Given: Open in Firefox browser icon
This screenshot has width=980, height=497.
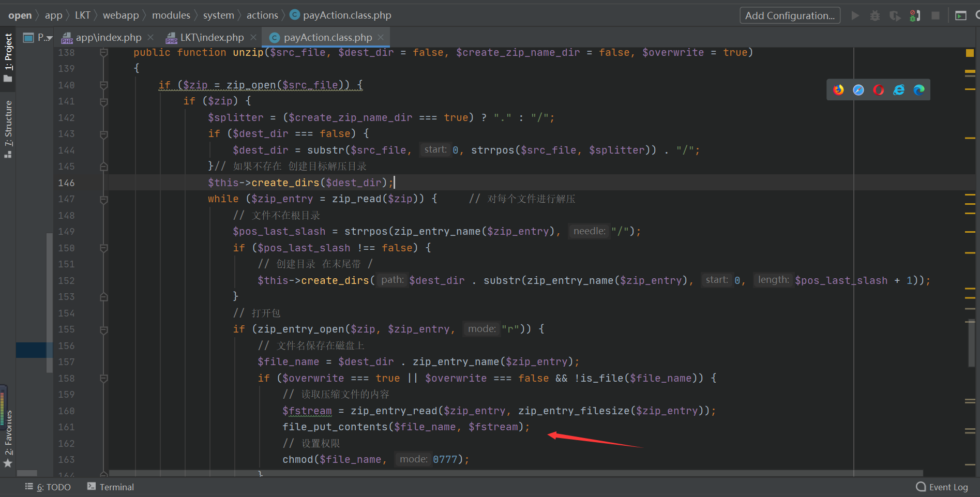Looking at the screenshot, I should point(838,90).
